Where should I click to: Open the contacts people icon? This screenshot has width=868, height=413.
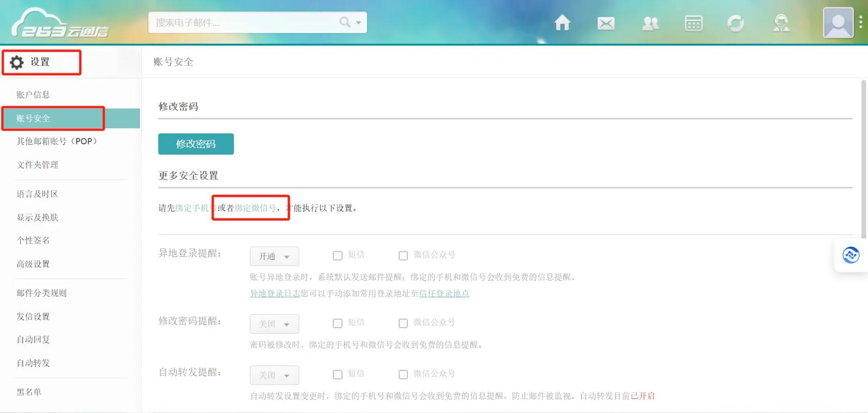tap(650, 23)
